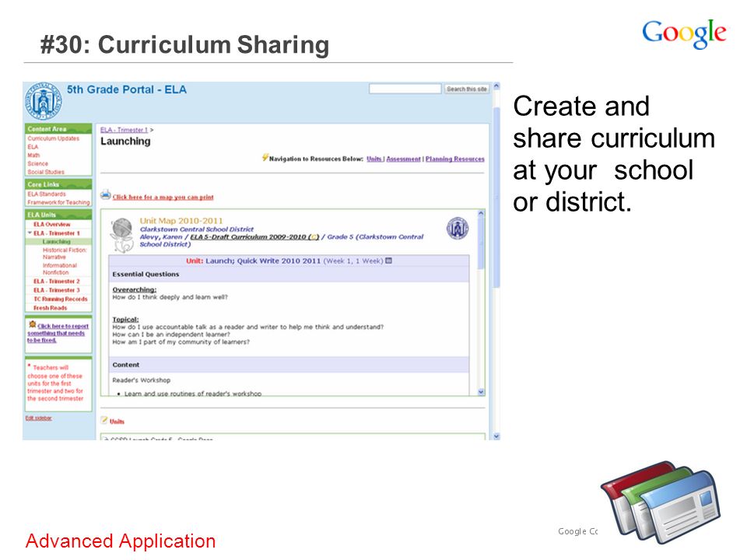The height and width of the screenshot is (560, 747).
Task: Click into the site search text field
Action: pos(405,89)
